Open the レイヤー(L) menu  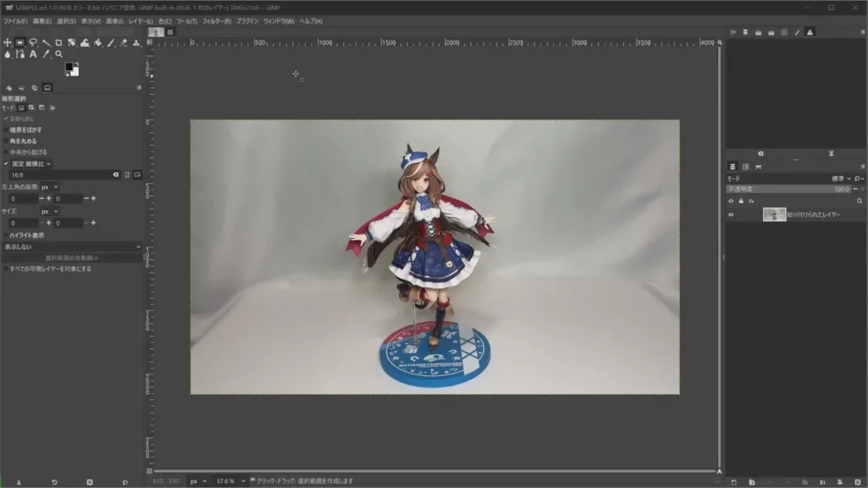click(141, 21)
